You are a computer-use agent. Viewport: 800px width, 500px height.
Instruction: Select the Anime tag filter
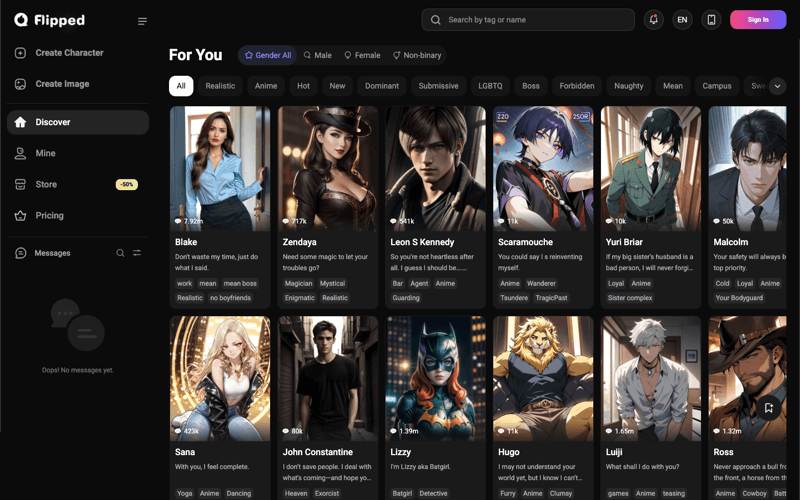point(266,86)
